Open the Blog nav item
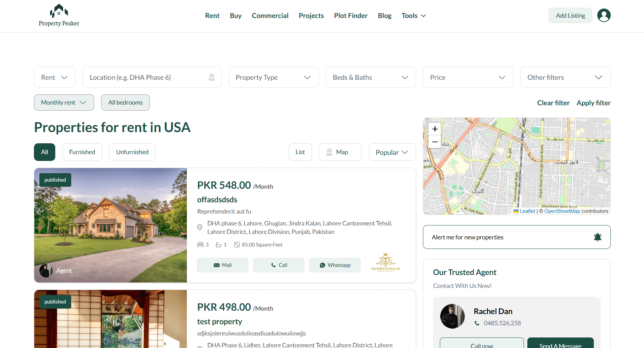 (385, 16)
